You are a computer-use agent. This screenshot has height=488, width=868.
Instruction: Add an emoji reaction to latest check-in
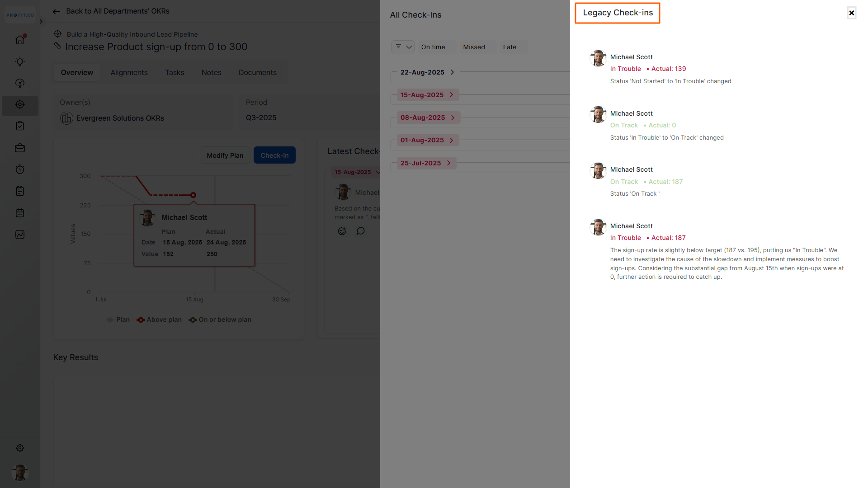pos(342,231)
